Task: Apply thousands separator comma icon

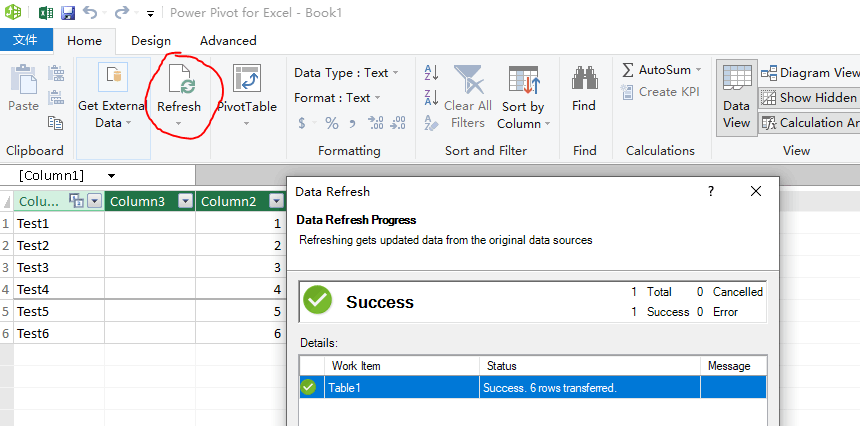Action: click(352, 123)
